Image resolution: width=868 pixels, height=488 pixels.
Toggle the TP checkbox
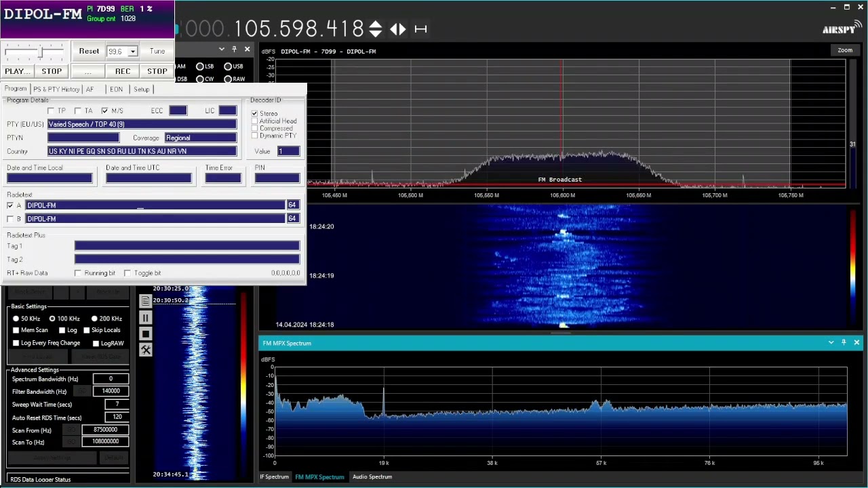tap(51, 110)
